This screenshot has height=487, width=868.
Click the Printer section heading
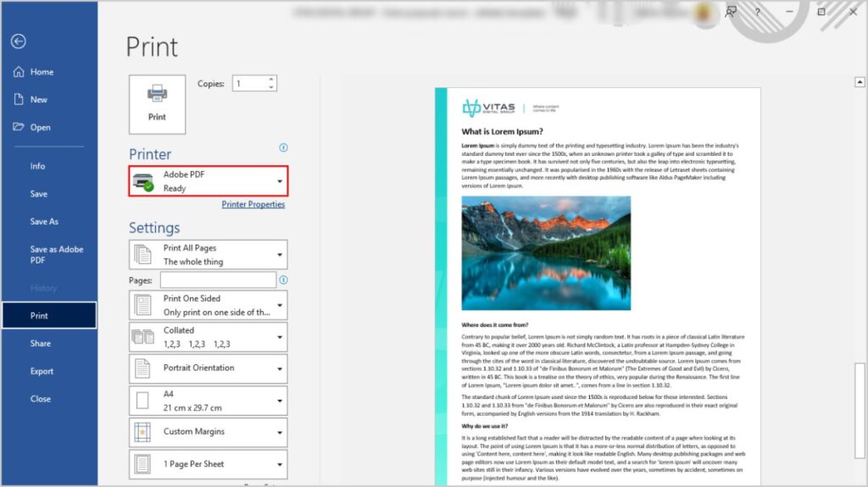tap(150, 154)
